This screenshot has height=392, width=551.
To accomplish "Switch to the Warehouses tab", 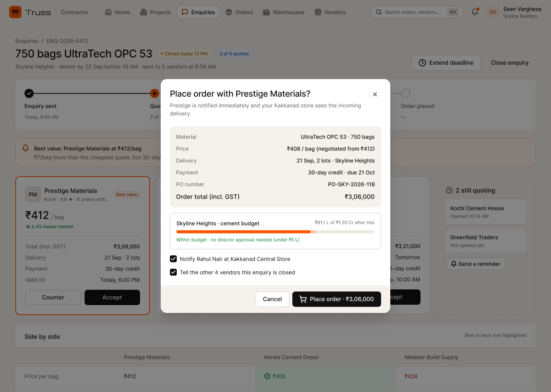I will (284, 12).
